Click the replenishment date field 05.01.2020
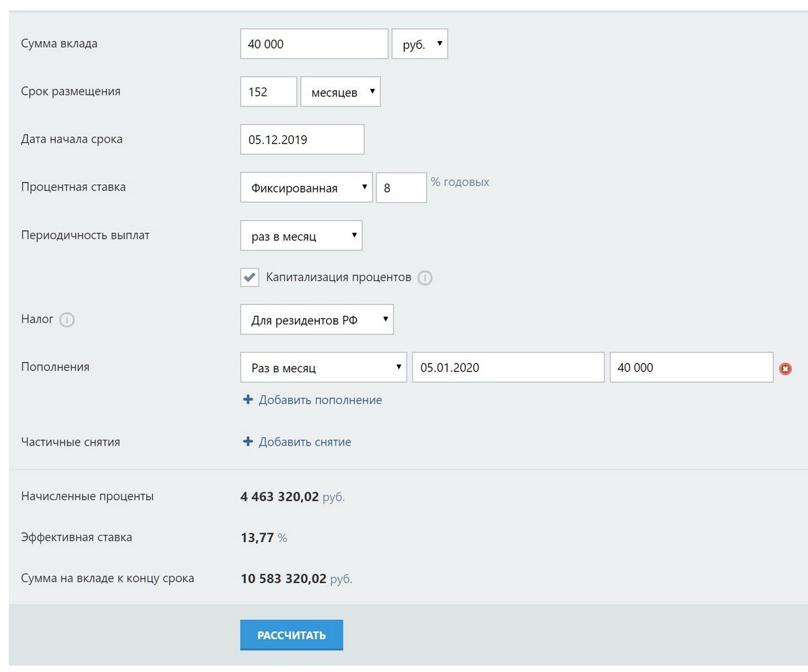Viewport: 808px width, 672px height. (x=508, y=368)
